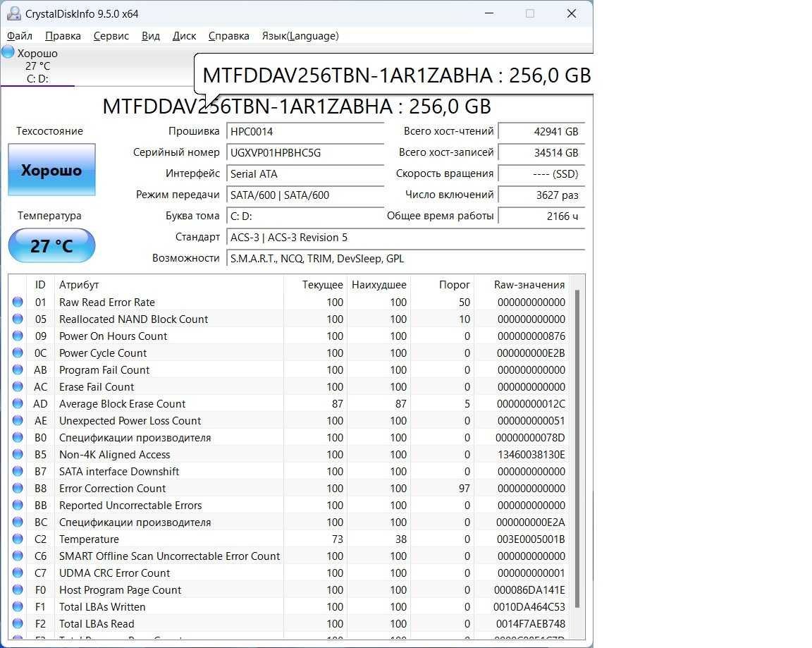Click status orb for Program Fail Count
Viewport: 812px width, 648px height.
(x=18, y=369)
